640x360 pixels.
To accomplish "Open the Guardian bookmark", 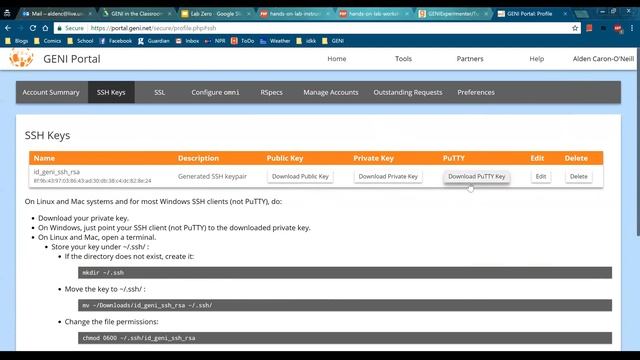I will [x=154, y=41].
